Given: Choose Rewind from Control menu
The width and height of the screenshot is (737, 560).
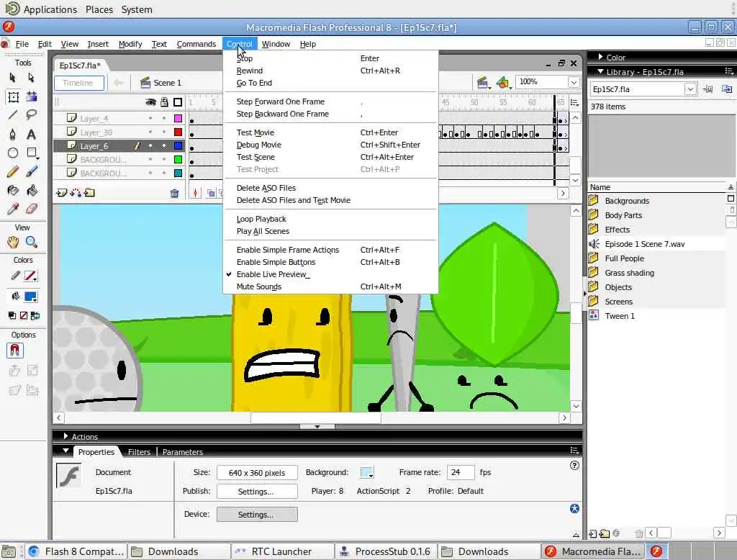Looking at the screenshot, I should click(250, 71).
